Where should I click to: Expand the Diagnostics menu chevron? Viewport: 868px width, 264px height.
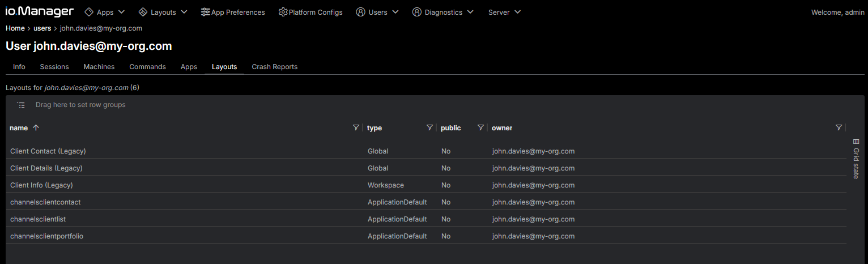470,12
